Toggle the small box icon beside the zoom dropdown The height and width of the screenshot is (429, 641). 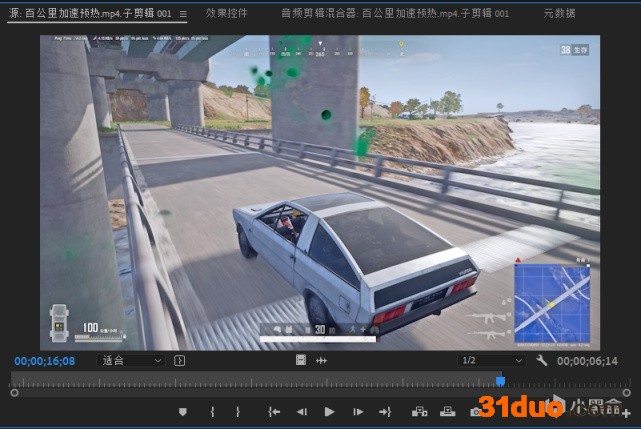tap(179, 361)
